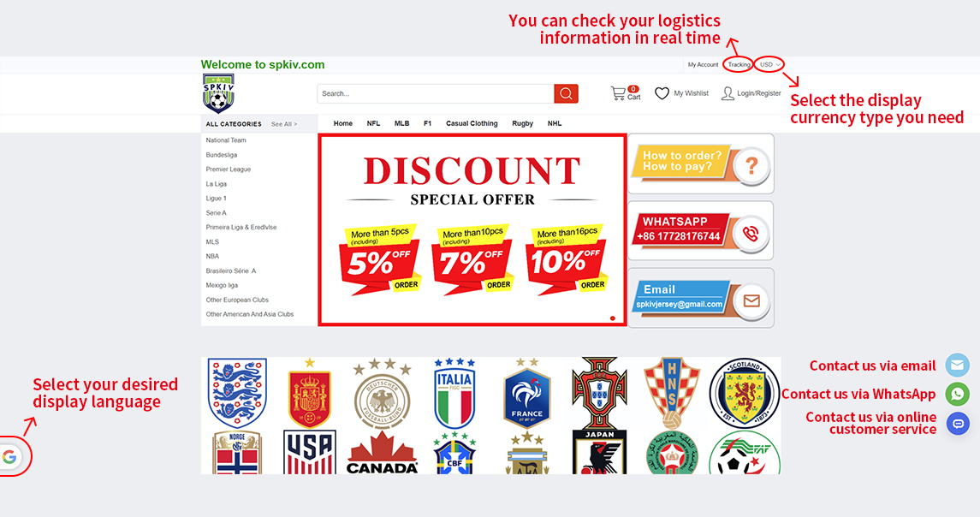Click the red banner carousel dot

[613, 318]
